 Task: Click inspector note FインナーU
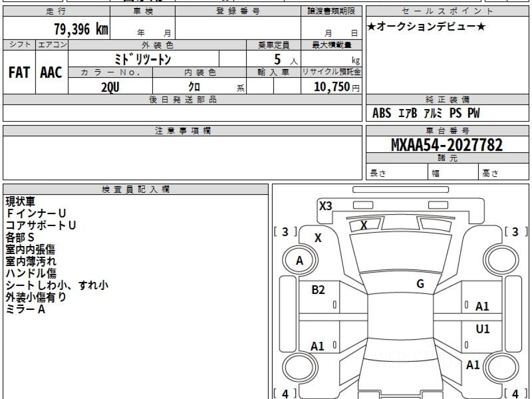pyautogui.click(x=36, y=214)
